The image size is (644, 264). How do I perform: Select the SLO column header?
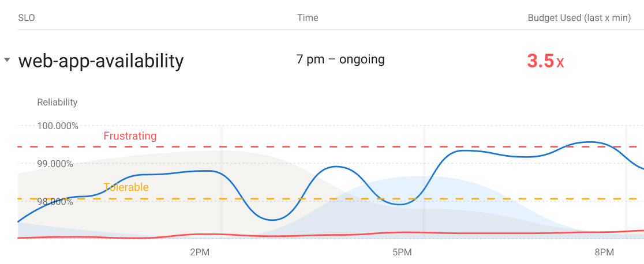[x=27, y=18]
